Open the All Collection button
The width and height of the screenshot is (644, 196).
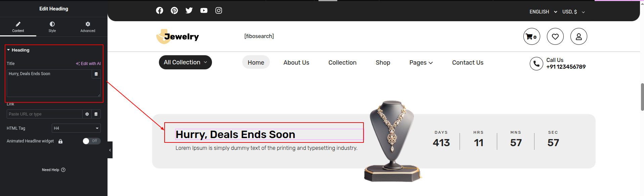pyautogui.click(x=185, y=62)
